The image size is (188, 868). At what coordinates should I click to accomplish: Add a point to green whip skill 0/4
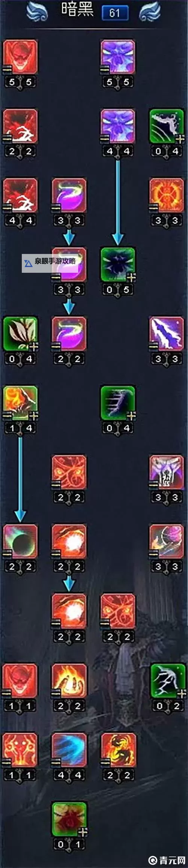click(180, 139)
